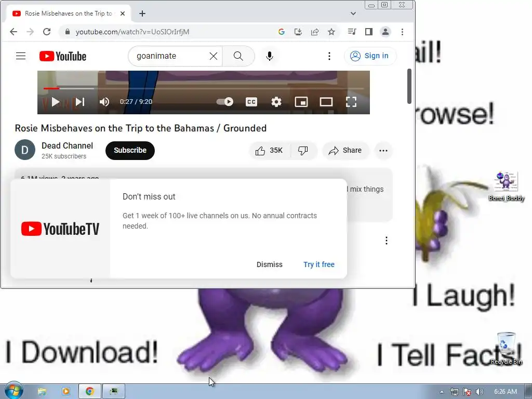Launch Windows Media Player from taskbar

66,392
